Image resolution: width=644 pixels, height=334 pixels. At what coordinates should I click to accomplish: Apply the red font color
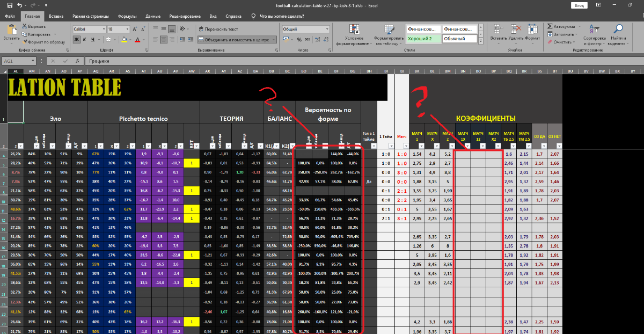pyautogui.click(x=138, y=39)
